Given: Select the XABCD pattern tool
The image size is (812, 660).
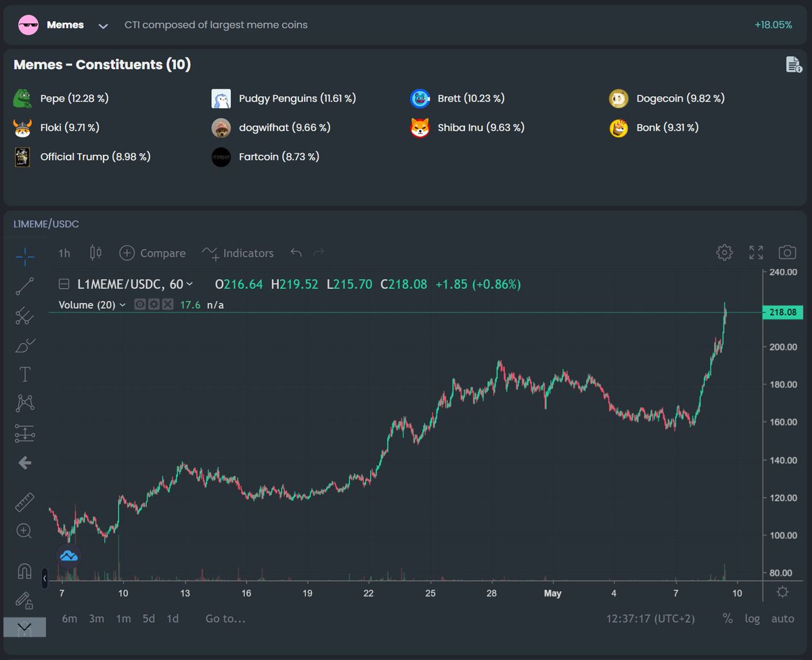Looking at the screenshot, I should [x=24, y=403].
